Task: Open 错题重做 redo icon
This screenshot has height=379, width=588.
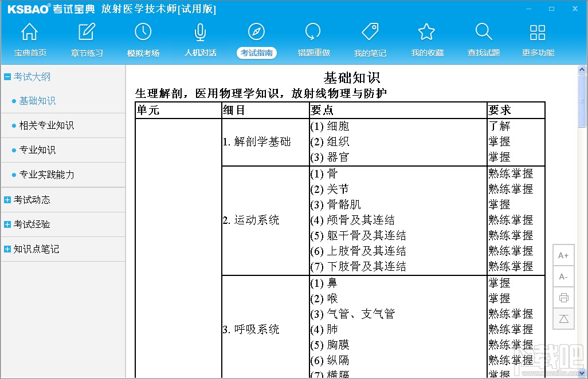Action: click(313, 32)
